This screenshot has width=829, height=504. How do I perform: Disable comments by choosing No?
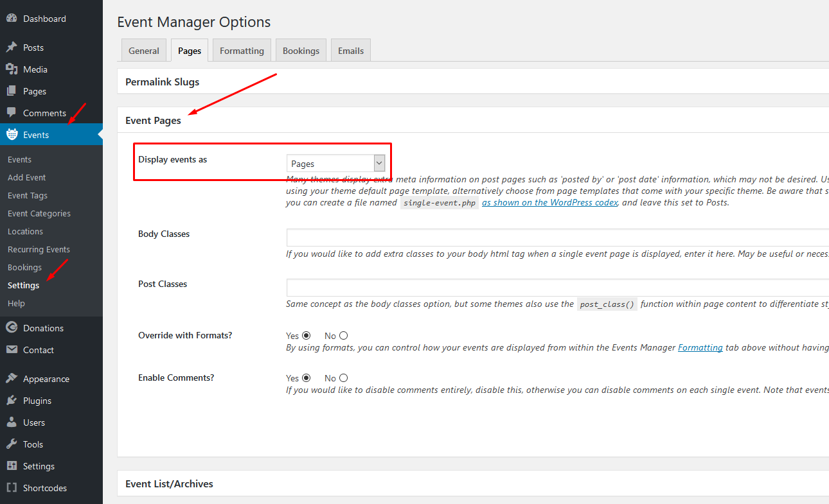343,378
